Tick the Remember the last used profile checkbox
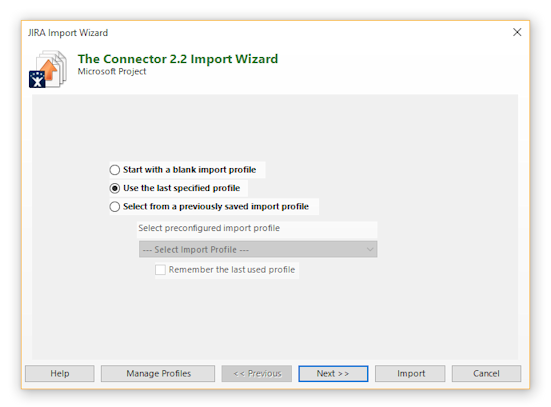This screenshot has height=407, width=551. (160, 270)
